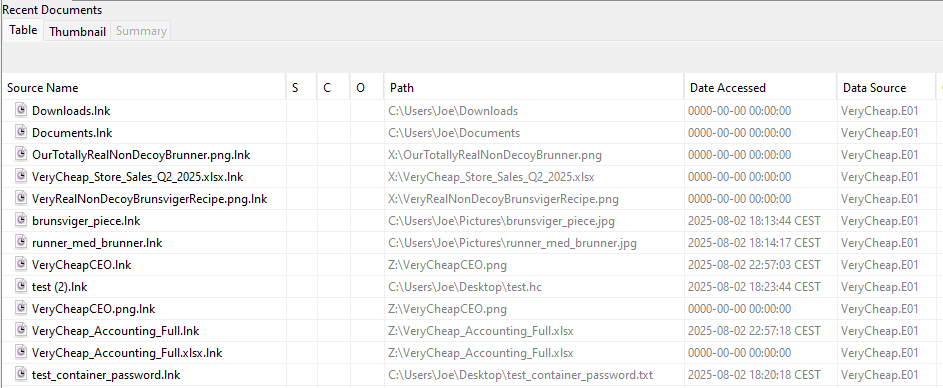
Task: Click path X:\VeryRealNonDecoyBrunsvigerRecipe.png
Action: [503, 199]
